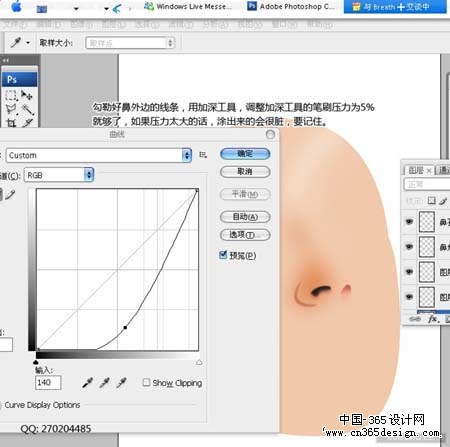Open the 文件(F) file menu
This screenshot has height=447, width=450.
pyautogui.click(x=15, y=24)
